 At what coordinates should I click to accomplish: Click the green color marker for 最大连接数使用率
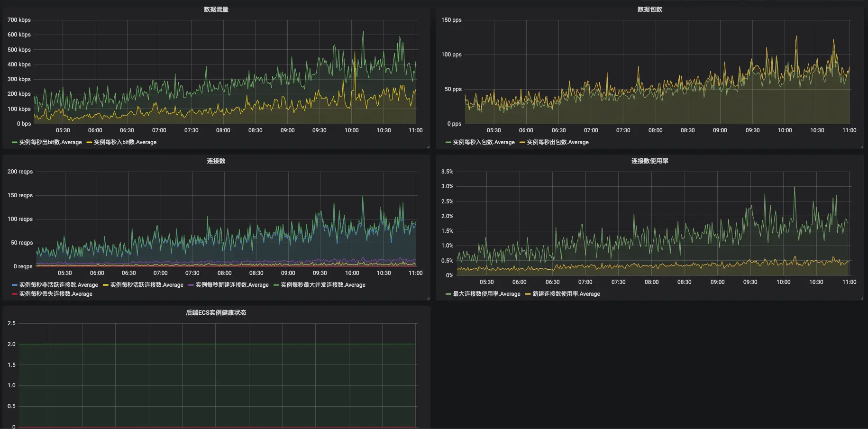point(448,294)
